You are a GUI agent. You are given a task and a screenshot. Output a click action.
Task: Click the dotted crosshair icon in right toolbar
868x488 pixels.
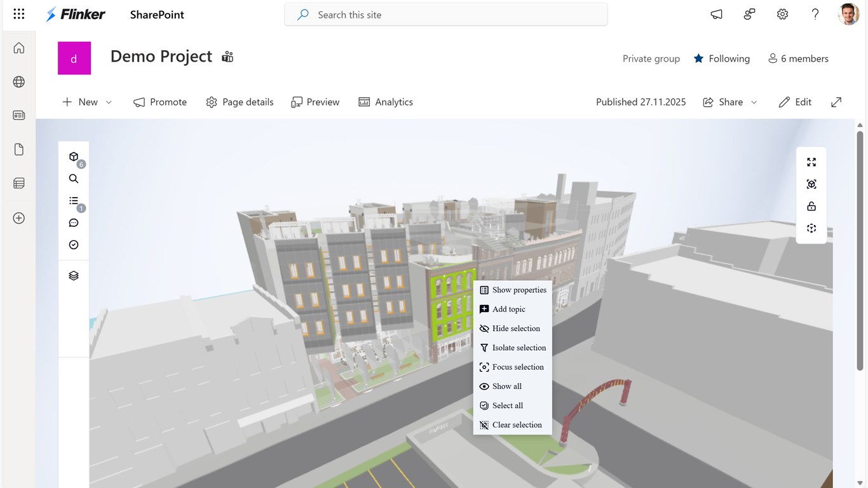(x=811, y=228)
